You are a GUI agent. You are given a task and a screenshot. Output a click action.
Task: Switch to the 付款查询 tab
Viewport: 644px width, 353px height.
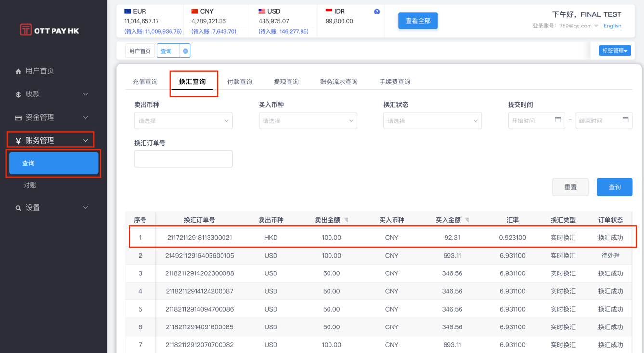pyautogui.click(x=239, y=81)
